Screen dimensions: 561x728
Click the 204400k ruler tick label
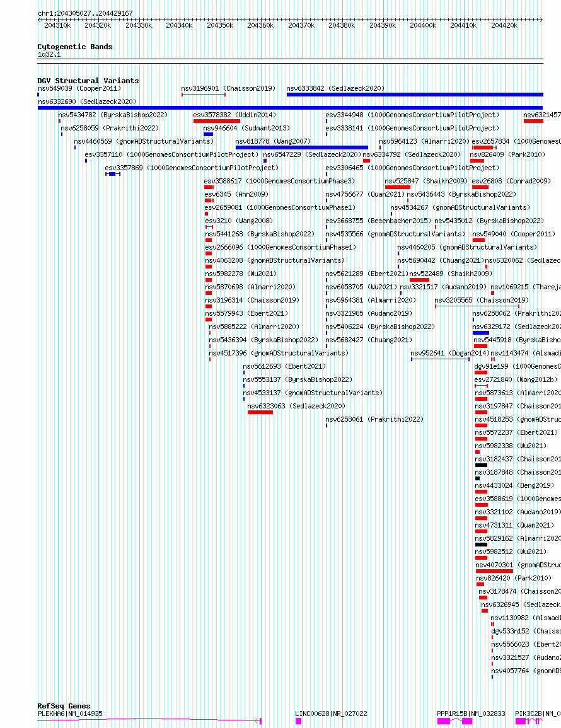423,26
